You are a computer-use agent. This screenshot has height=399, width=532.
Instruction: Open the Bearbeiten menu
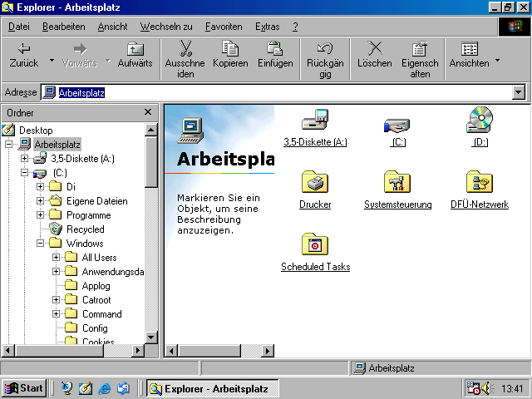(x=64, y=27)
